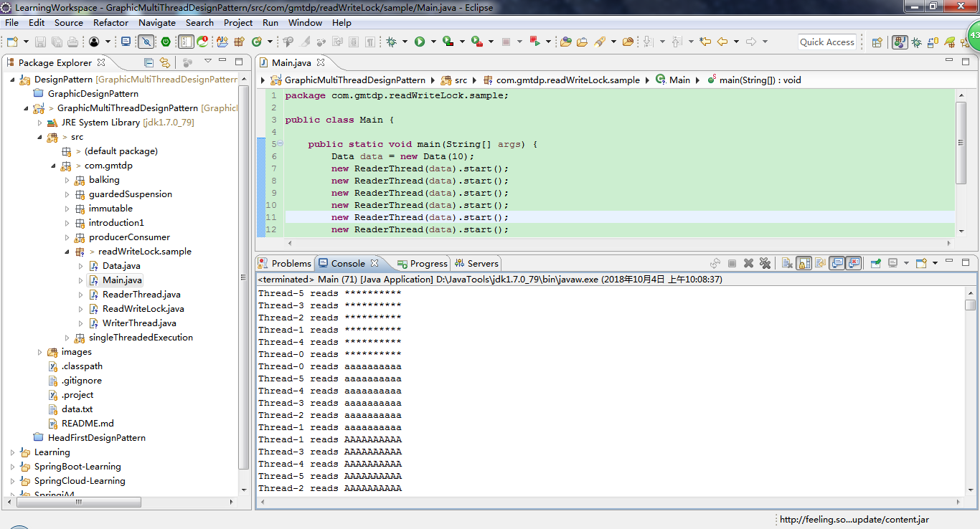Toggle Pin Console button
This screenshot has width=980, height=529.
point(876,263)
